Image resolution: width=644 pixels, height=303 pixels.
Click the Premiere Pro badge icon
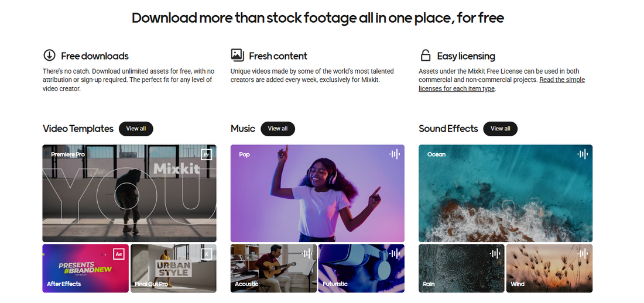click(x=206, y=154)
